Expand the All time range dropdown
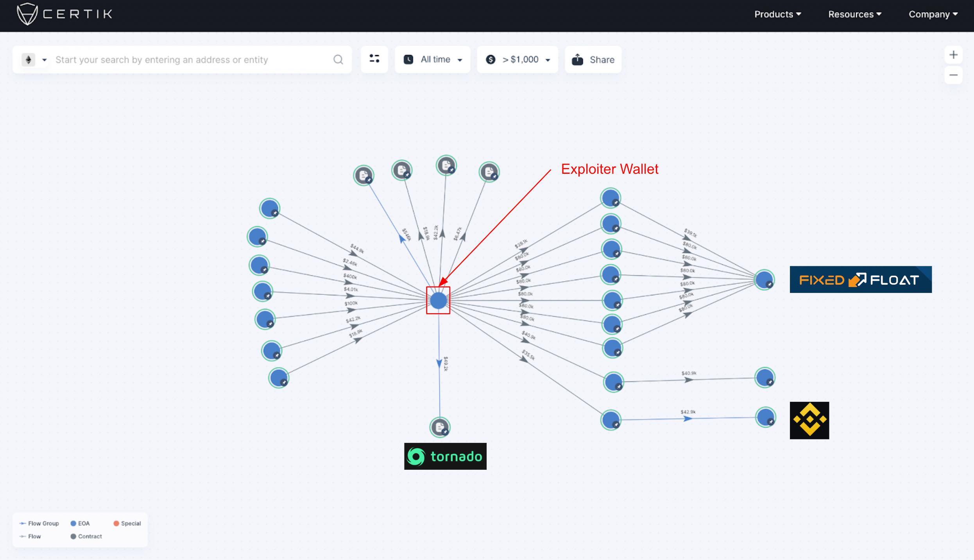The height and width of the screenshot is (560, 974). (433, 59)
